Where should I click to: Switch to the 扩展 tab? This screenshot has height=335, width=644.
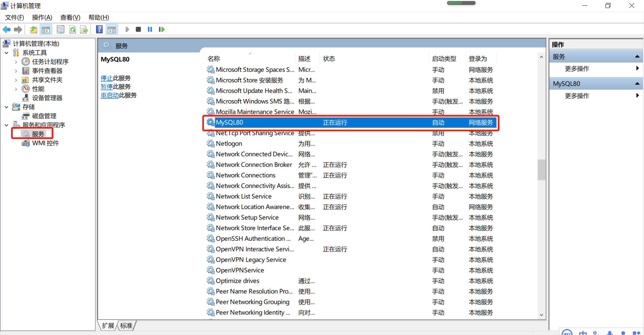click(x=108, y=326)
